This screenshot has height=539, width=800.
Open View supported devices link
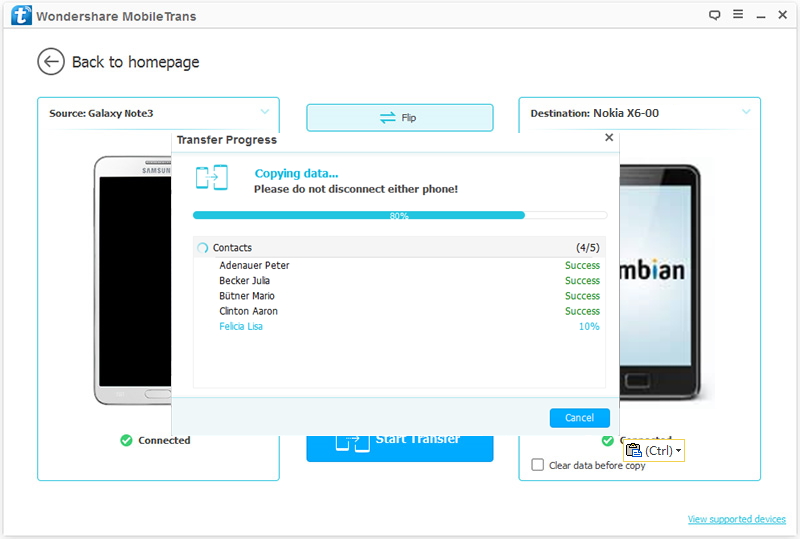click(x=737, y=519)
